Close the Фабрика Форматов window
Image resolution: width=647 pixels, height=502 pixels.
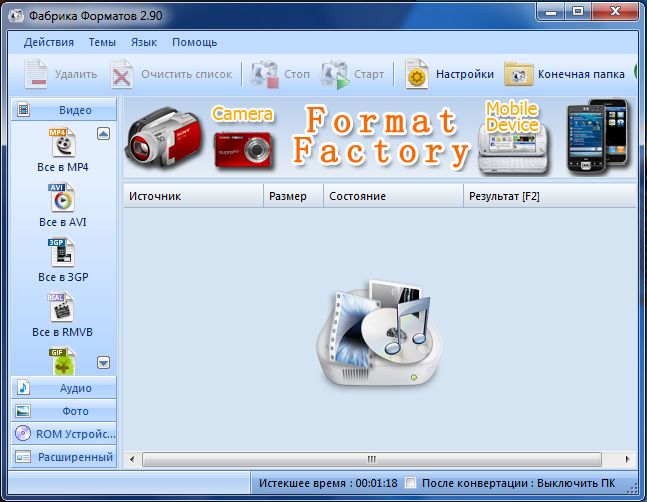pyautogui.click(x=615, y=12)
